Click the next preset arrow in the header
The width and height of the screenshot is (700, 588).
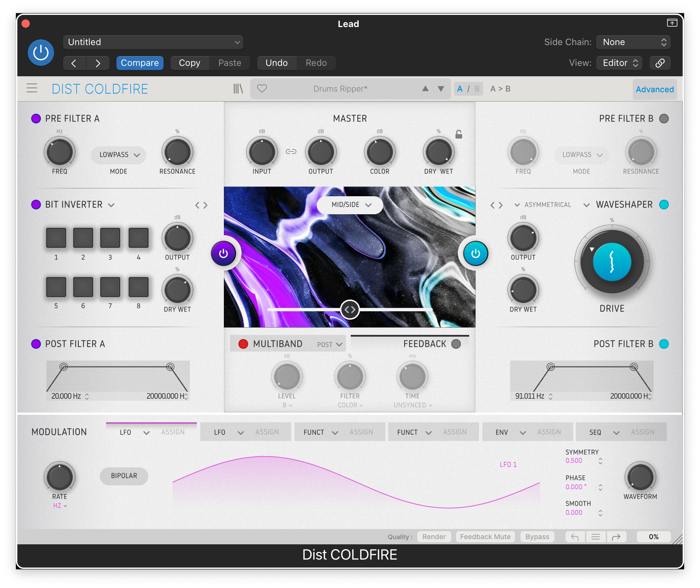tap(98, 63)
